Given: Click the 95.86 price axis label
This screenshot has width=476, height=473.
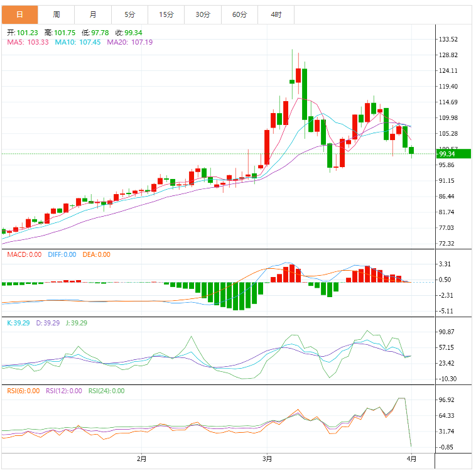Looking at the screenshot, I should [446, 165].
